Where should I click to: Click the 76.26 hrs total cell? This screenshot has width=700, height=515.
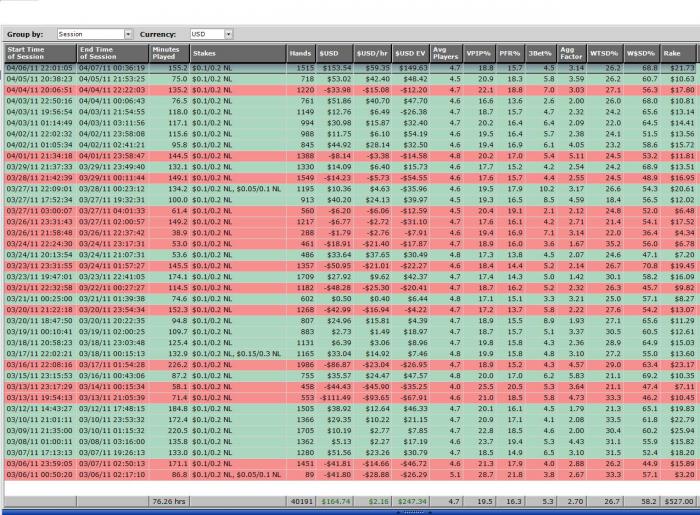tap(169, 502)
